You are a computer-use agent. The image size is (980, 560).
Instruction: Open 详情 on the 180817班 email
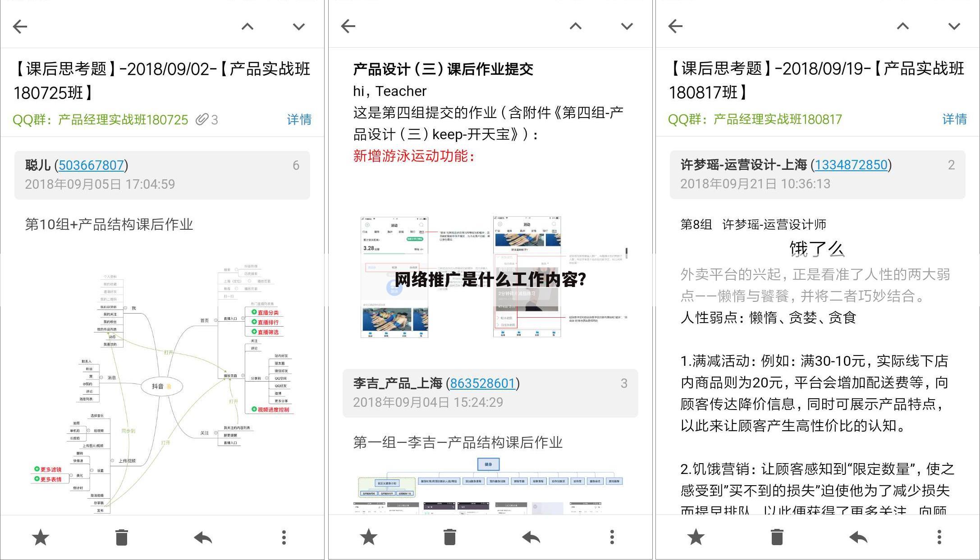click(954, 119)
